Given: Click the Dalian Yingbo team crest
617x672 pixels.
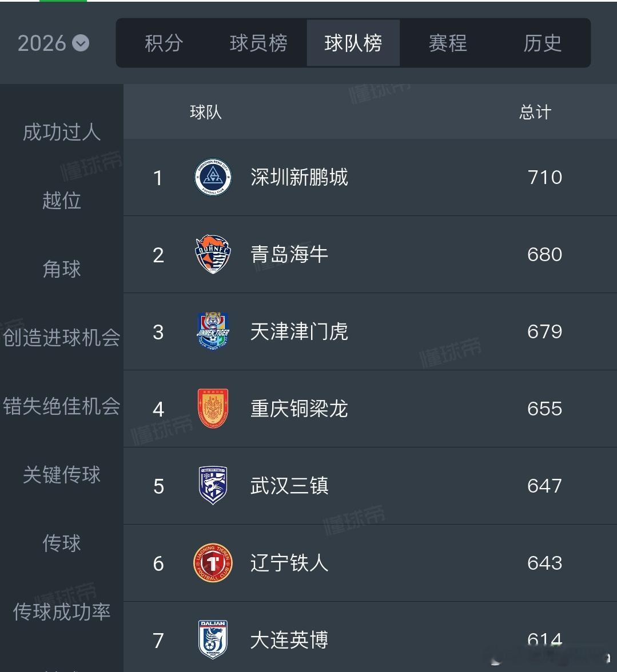Looking at the screenshot, I should (x=213, y=640).
